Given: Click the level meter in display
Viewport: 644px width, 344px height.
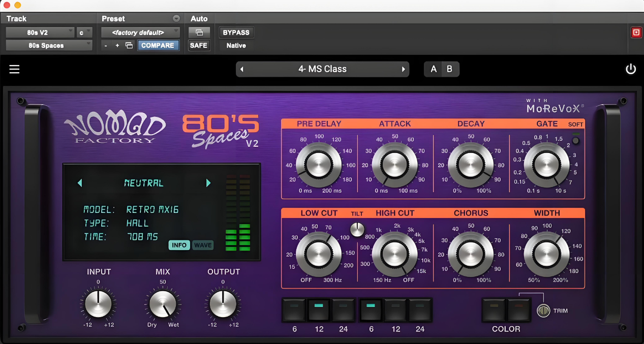Looking at the screenshot, I should (238, 212).
